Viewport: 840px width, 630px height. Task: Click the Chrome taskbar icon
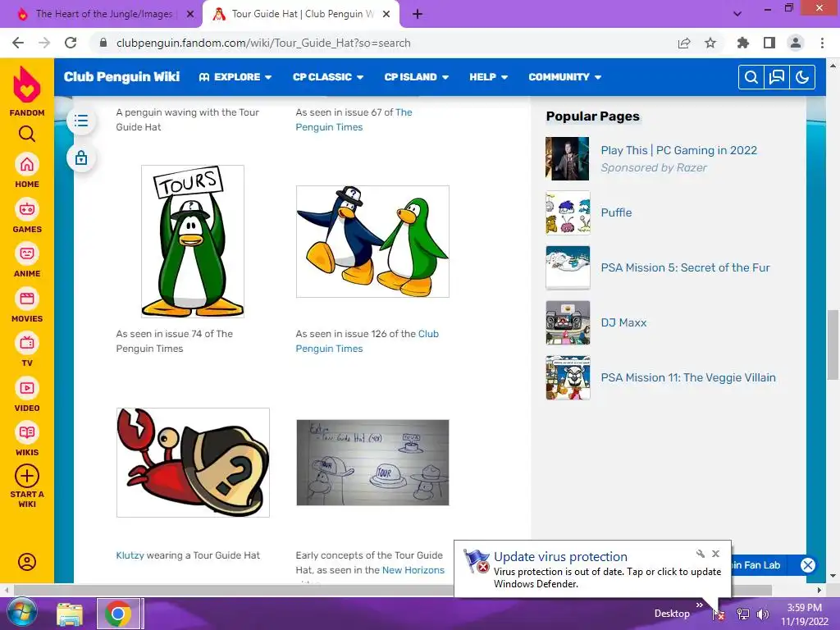[x=118, y=614]
